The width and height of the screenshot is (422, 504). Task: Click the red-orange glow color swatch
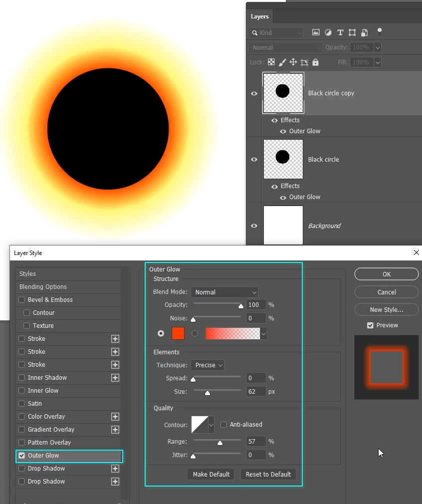178,334
